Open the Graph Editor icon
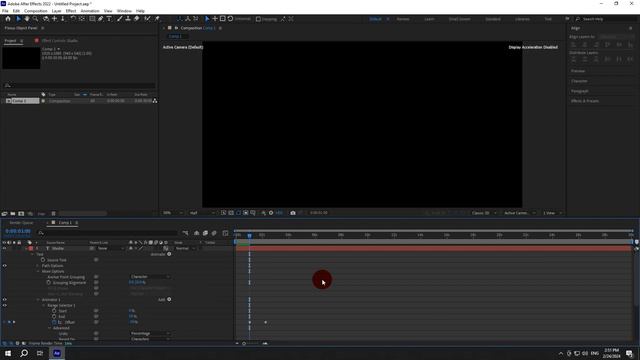 (225, 233)
